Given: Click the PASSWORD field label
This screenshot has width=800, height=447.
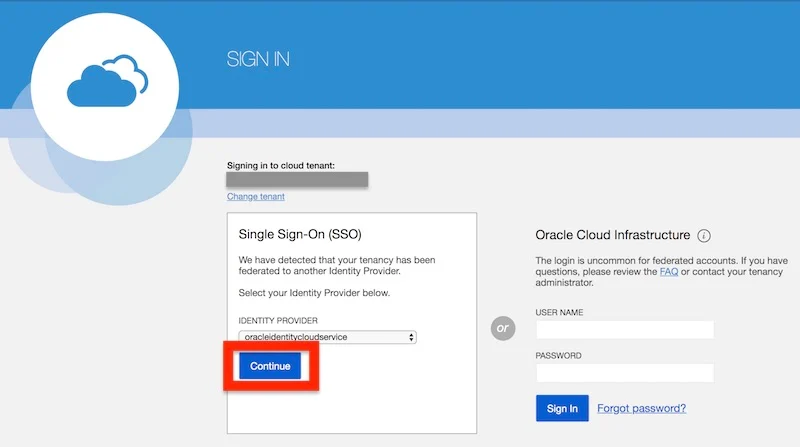Looking at the screenshot, I should coord(559,355).
